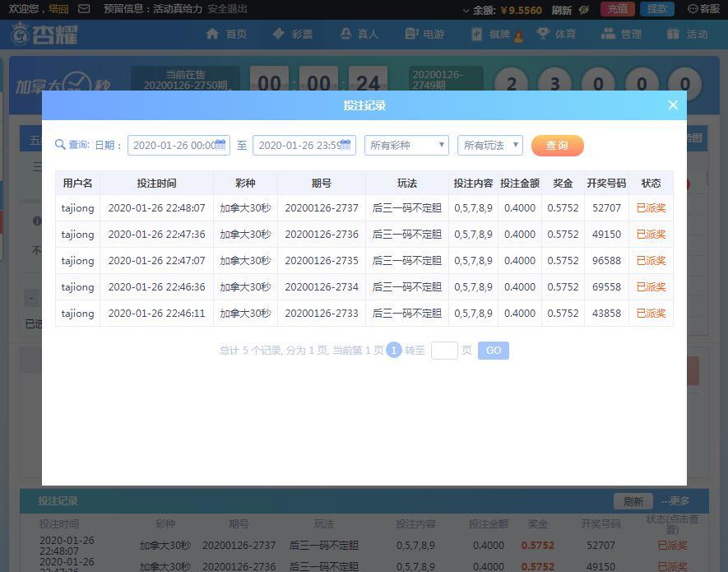The image size is (728, 572).
Task: Close the 投注记录 dialog with the X
Action: tap(673, 105)
